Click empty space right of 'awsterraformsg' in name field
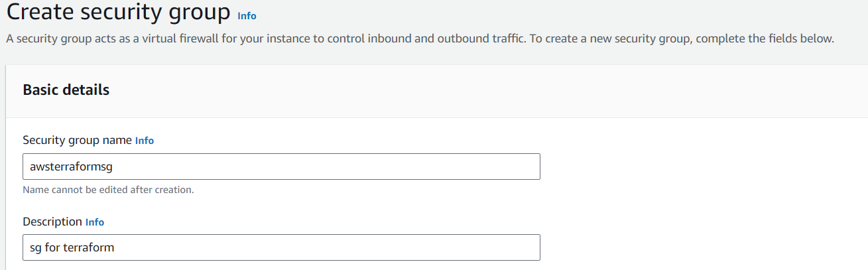868x270 pixels. (332, 167)
